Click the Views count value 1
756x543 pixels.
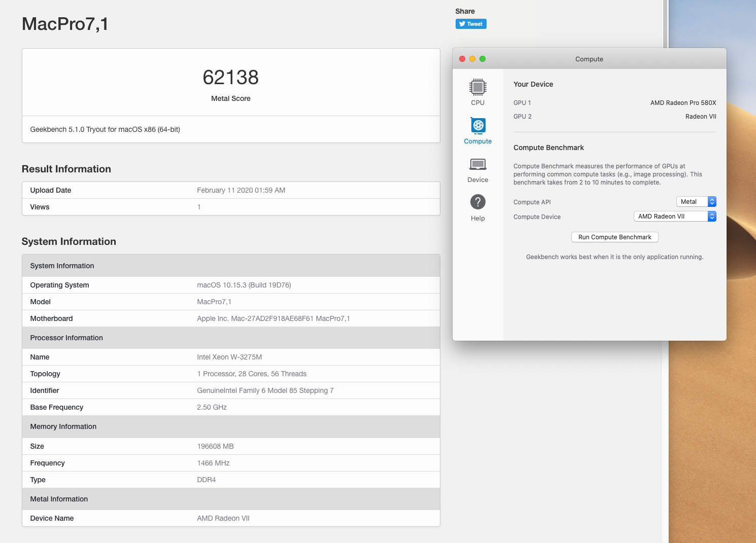tap(199, 207)
